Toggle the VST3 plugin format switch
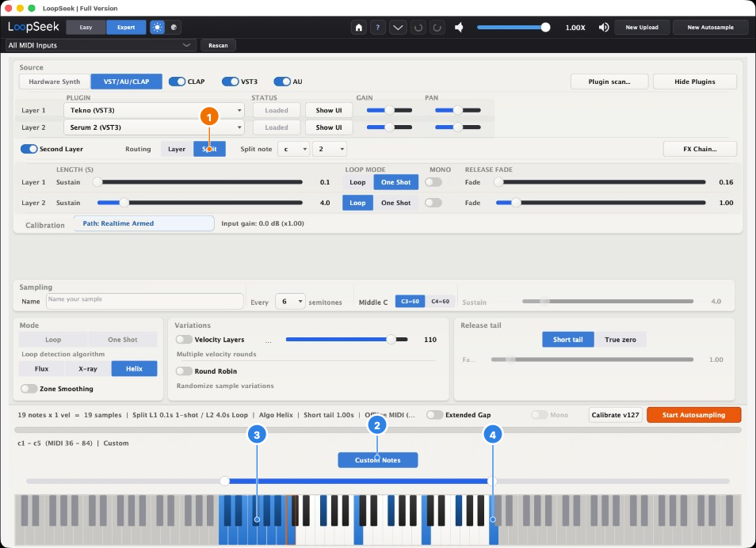The image size is (756, 548). (x=230, y=82)
